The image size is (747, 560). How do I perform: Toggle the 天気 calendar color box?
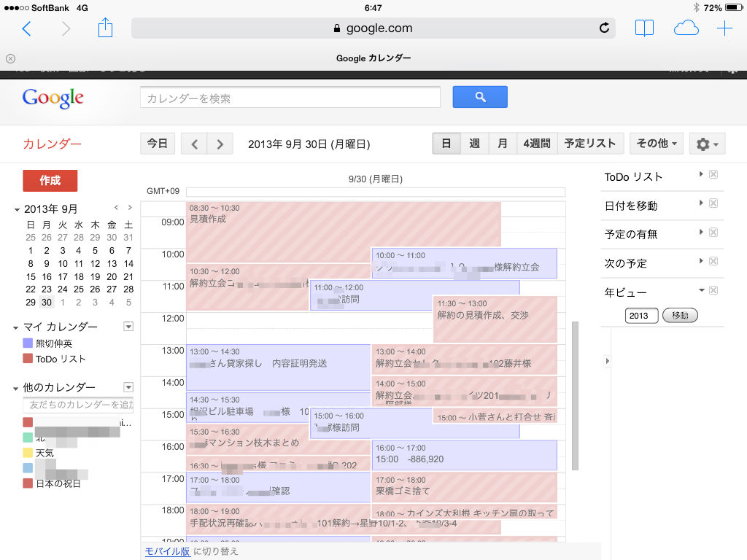click(28, 452)
